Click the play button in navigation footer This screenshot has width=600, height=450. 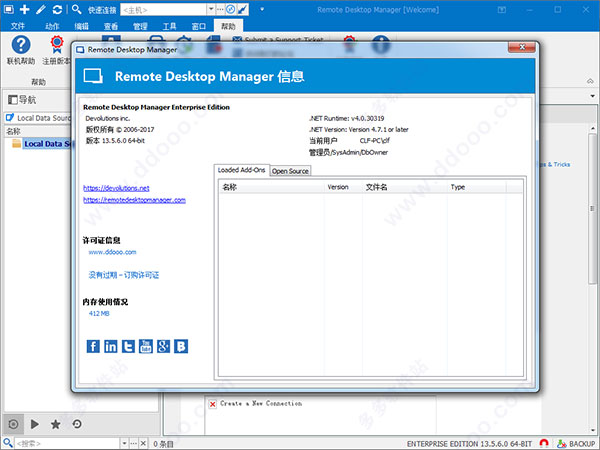point(34,424)
